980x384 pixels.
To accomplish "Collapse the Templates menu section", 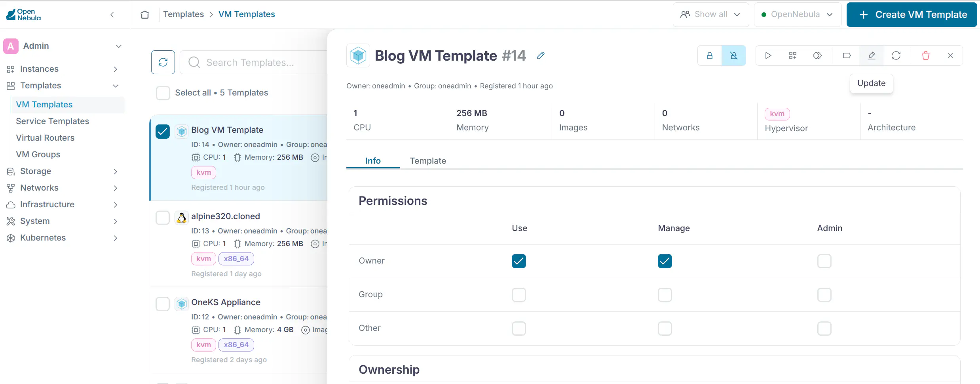I will pyautogui.click(x=116, y=86).
